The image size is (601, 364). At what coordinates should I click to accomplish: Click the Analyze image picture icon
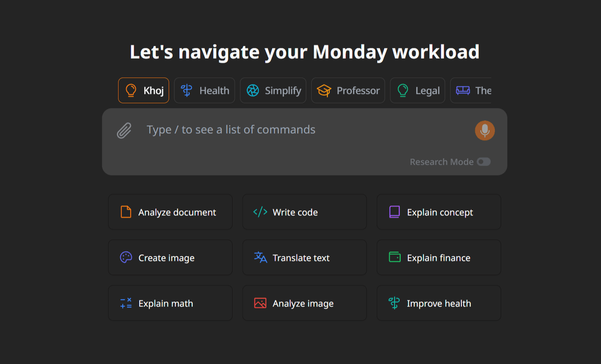pos(260,303)
